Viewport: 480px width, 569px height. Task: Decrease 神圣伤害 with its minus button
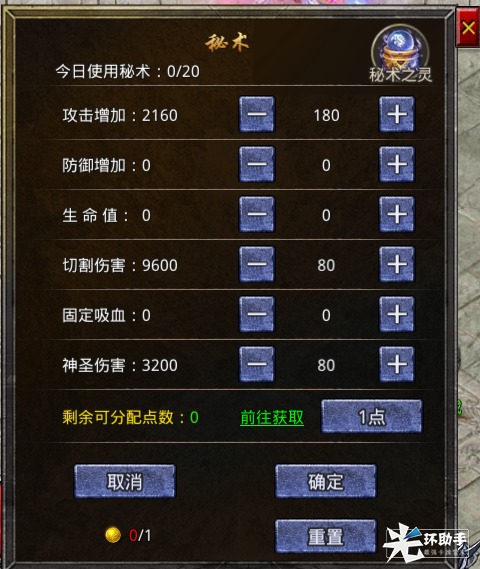click(x=257, y=364)
